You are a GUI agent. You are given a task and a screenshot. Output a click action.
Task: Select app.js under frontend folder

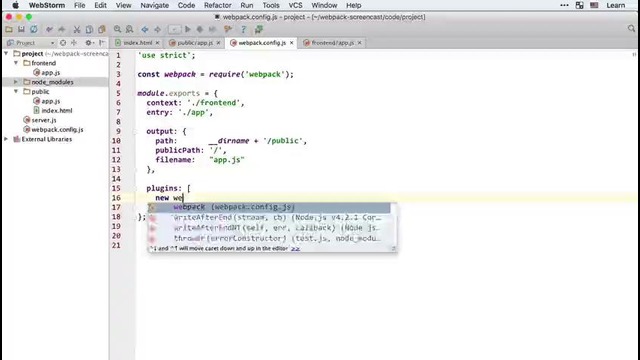(51, 73)
